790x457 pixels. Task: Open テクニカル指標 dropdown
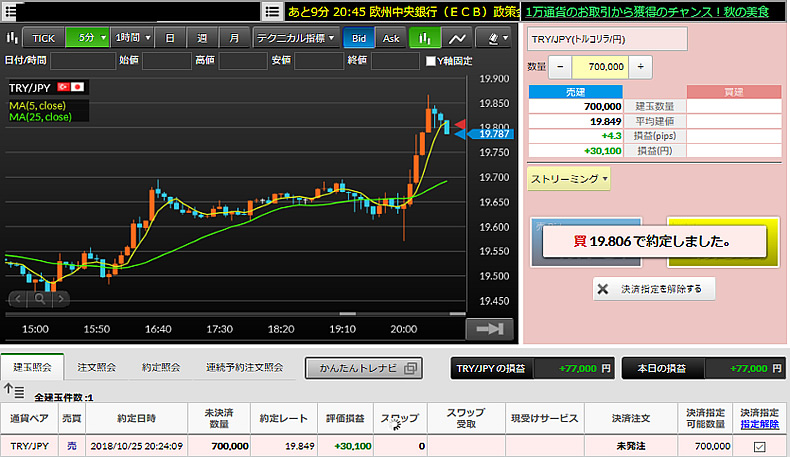[x=295, y=38]
